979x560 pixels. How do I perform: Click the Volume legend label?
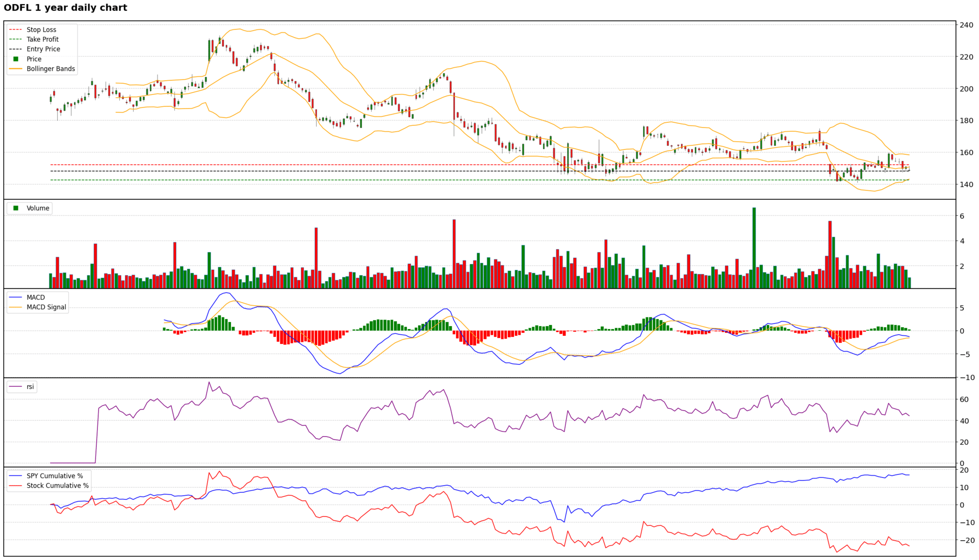[38, 208]
